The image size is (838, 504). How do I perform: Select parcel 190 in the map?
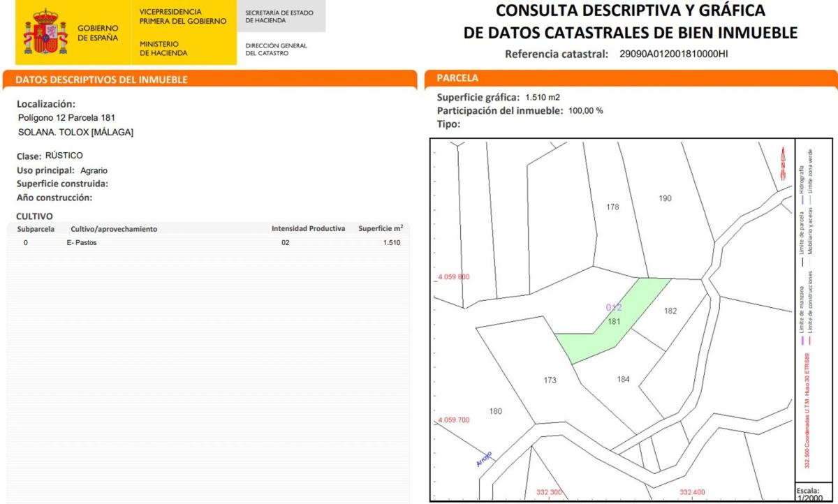click(665, 199)
